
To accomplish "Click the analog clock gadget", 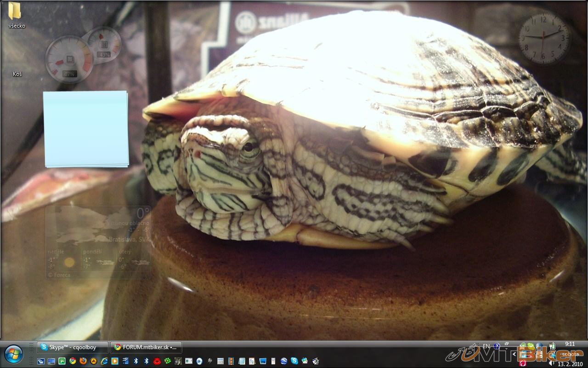I will click(x=543, y=37).
